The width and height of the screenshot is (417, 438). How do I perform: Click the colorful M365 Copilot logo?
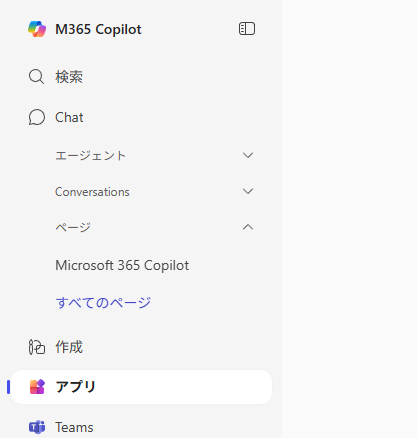click(37, 29)
